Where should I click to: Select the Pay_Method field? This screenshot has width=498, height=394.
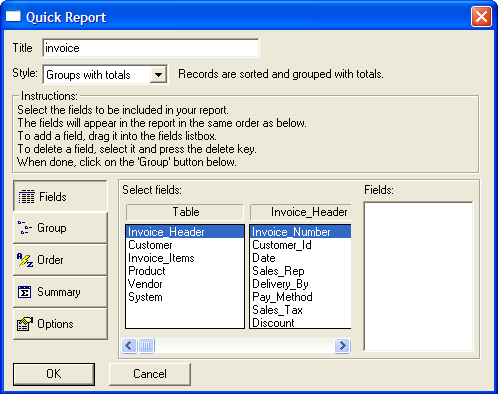coord(301,297)
